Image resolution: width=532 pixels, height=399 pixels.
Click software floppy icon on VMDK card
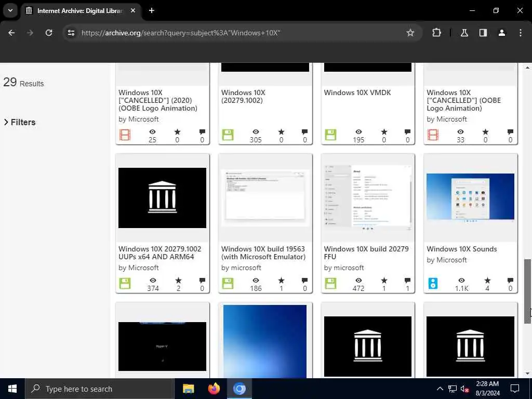(330, 135)
